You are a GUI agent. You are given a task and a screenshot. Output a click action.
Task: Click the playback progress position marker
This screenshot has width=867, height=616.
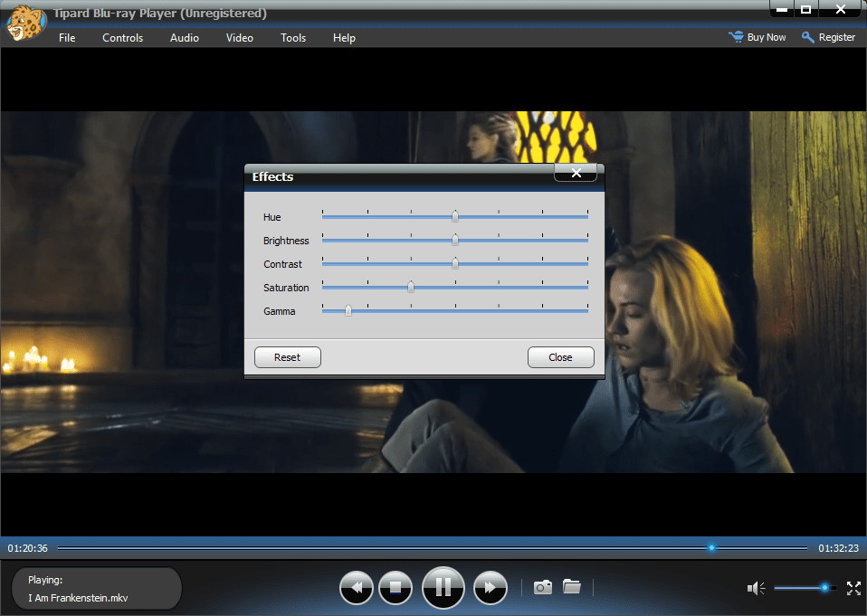[x=711, y=548]
